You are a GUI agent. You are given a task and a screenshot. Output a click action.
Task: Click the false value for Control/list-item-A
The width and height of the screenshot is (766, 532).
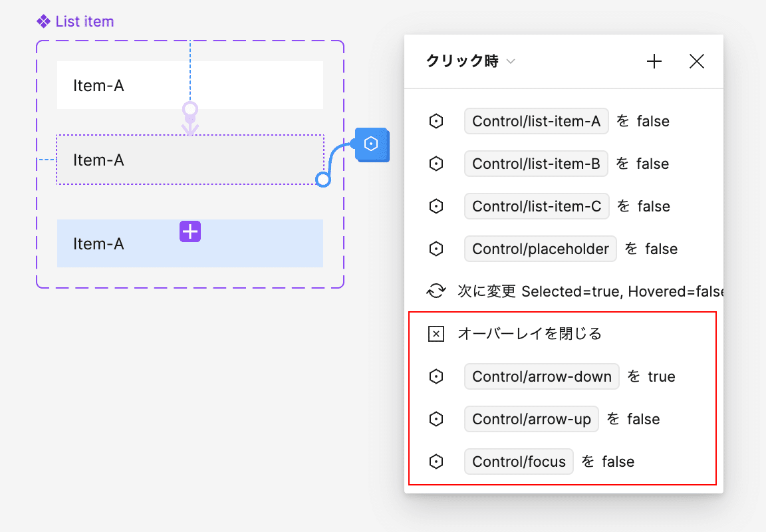point(653,121)
